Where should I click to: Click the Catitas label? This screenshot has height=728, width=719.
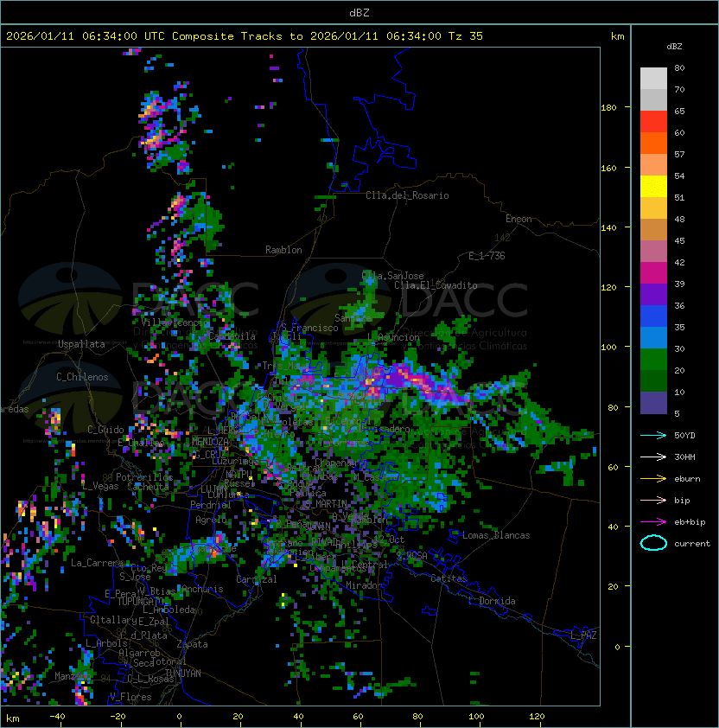pos(449,578)
